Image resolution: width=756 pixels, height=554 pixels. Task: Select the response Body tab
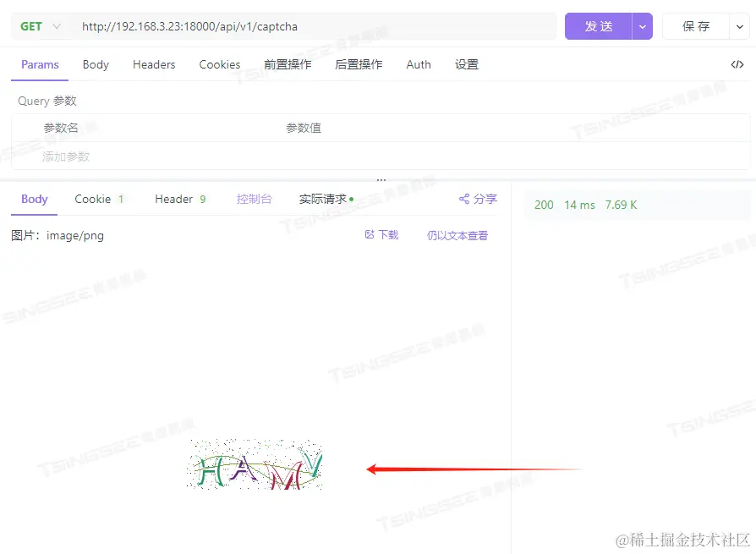pyautogui.click(x=34, y=199)
